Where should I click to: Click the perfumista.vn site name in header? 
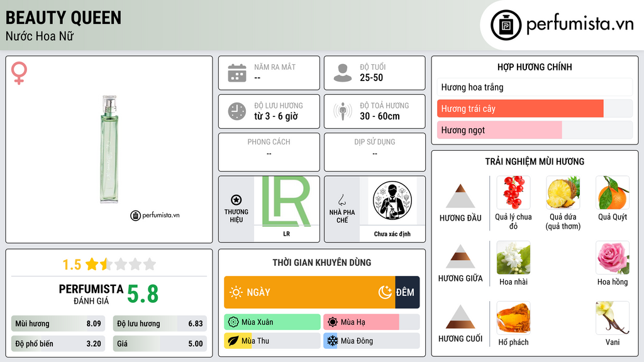click(x=580, y=24)
